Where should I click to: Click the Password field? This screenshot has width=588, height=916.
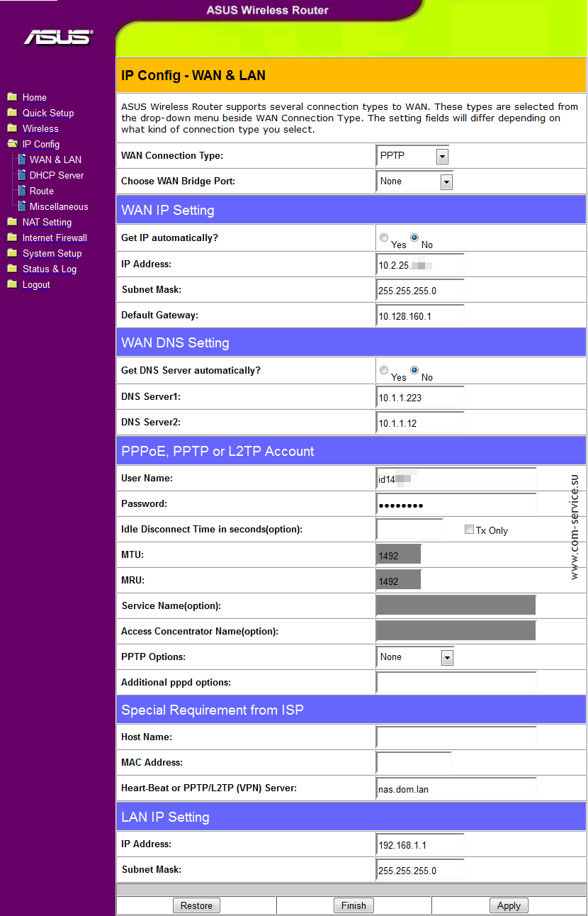[x=456, y=504]
